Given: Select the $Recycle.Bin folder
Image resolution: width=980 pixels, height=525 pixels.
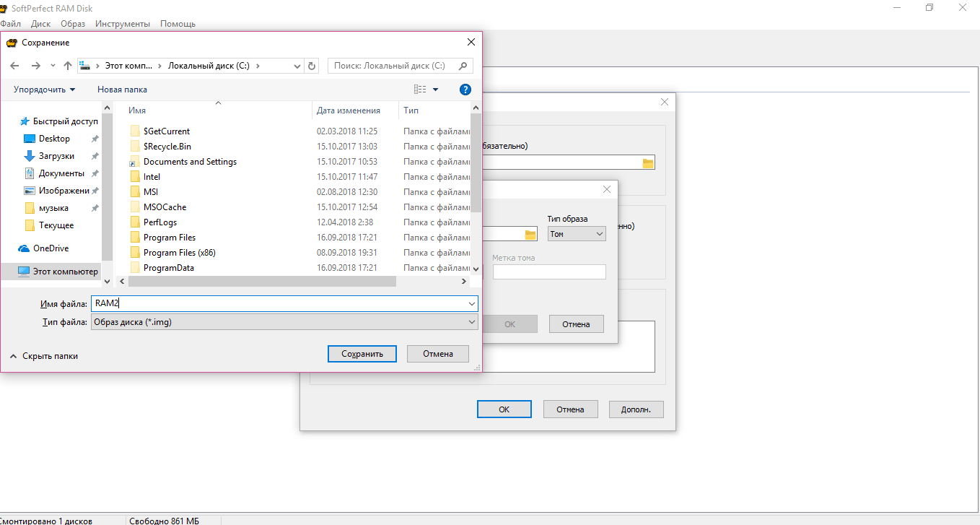Looking at the screenshot, I should click(167, 147).
